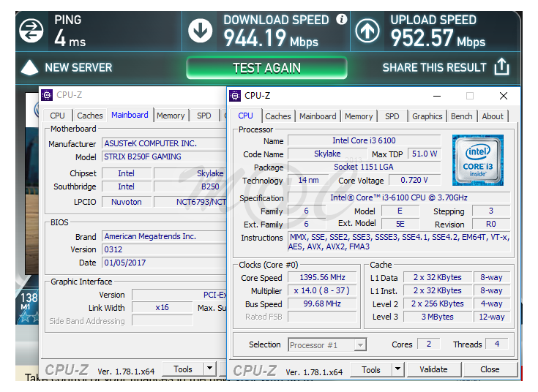Image resolution: width=538 pixels, height=392 pixels.
Task: Click Threads value 4
Action: pos(496,344)
